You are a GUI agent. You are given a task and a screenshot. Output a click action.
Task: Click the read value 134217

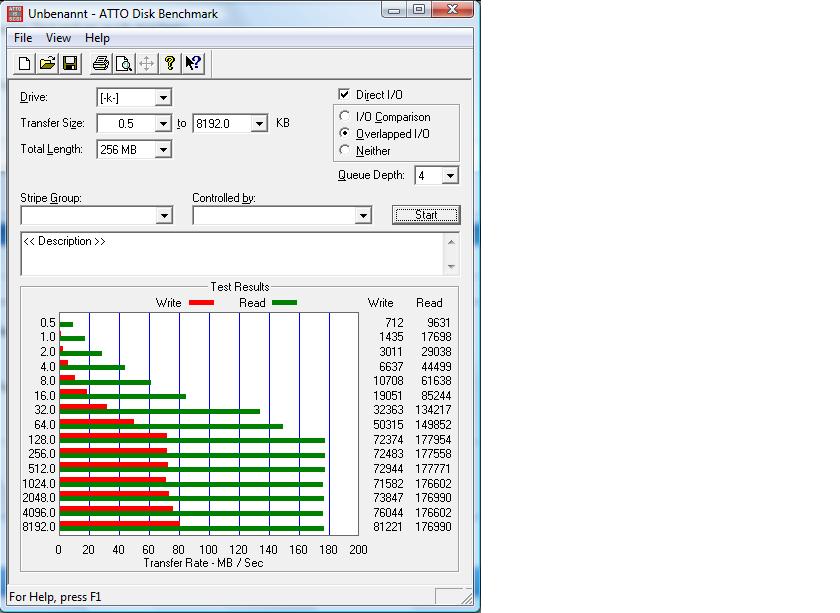(x=433, y=410)
